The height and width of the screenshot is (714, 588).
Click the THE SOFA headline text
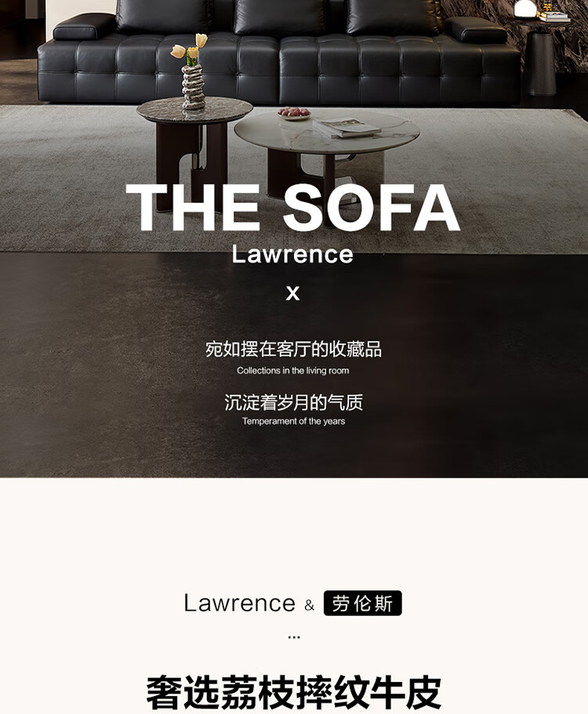292,208
